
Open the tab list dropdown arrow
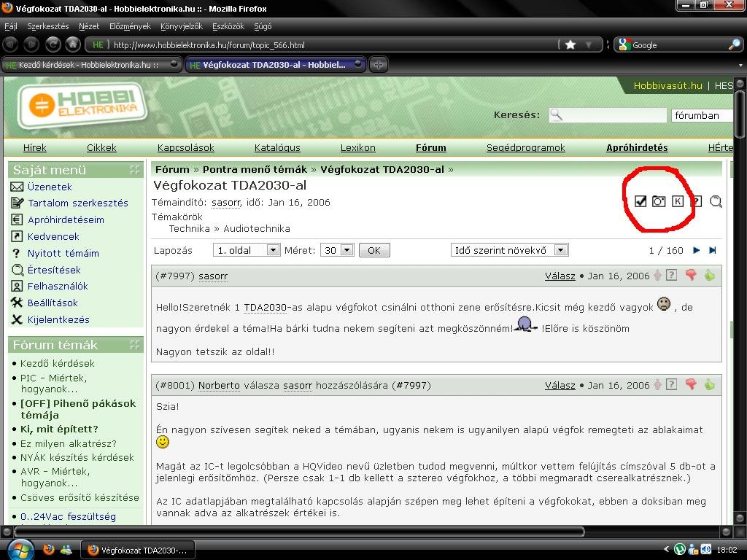[740, 65]
